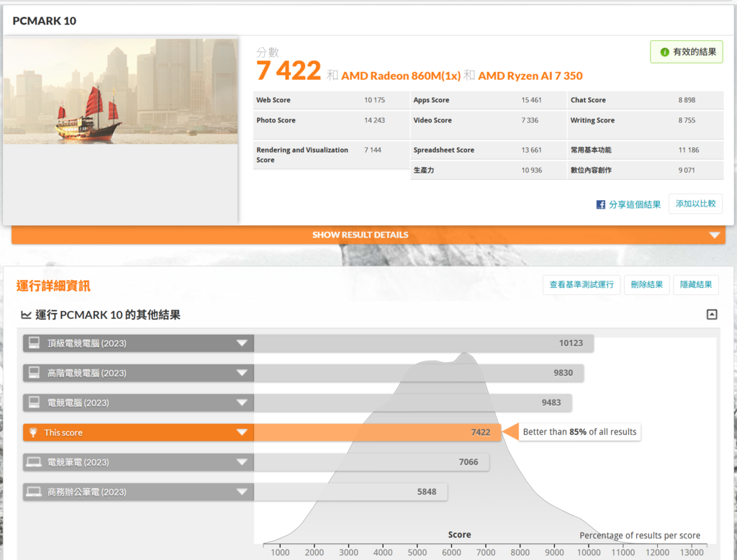Click 隱藏結果 button
The width and height of the screenshot is (737, 560).
coord(696,285)
